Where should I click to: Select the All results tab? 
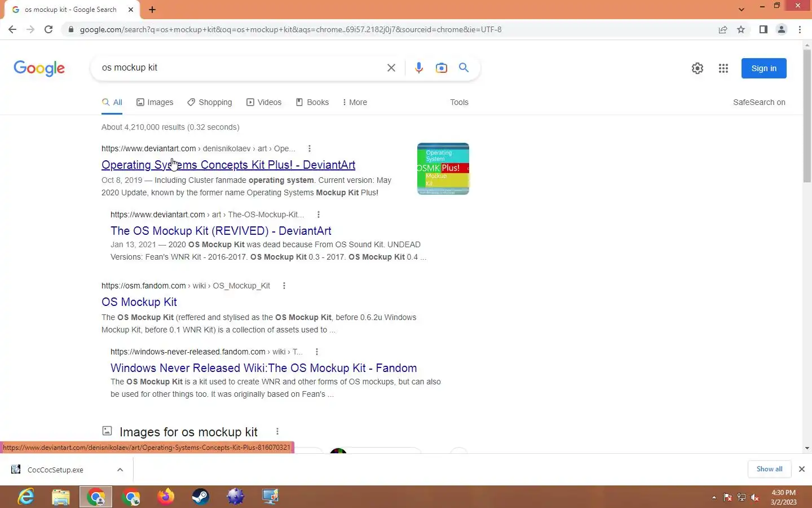point(112,102)
